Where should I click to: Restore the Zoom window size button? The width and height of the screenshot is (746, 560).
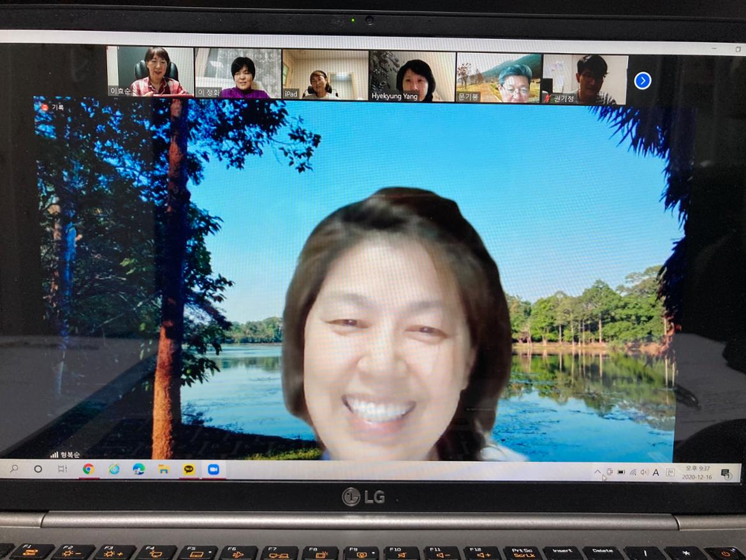click(x=738, y=49)
